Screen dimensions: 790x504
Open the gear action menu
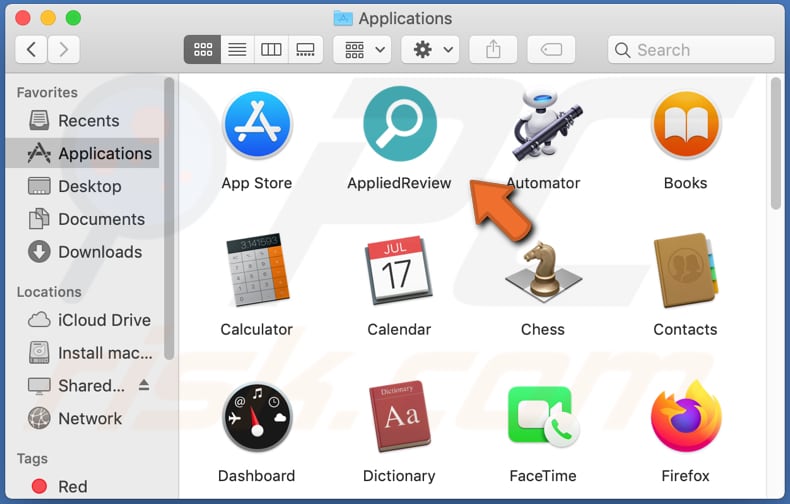tap(430, 49)
